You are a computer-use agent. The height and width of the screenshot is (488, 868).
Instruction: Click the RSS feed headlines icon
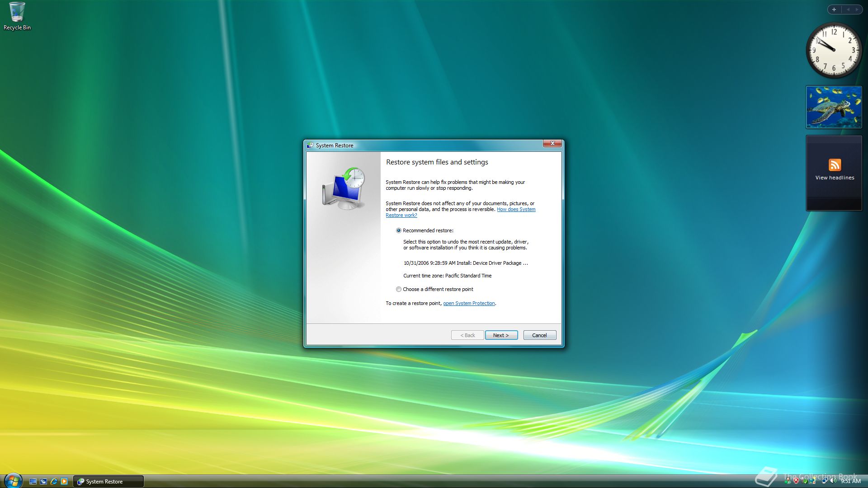835,164
